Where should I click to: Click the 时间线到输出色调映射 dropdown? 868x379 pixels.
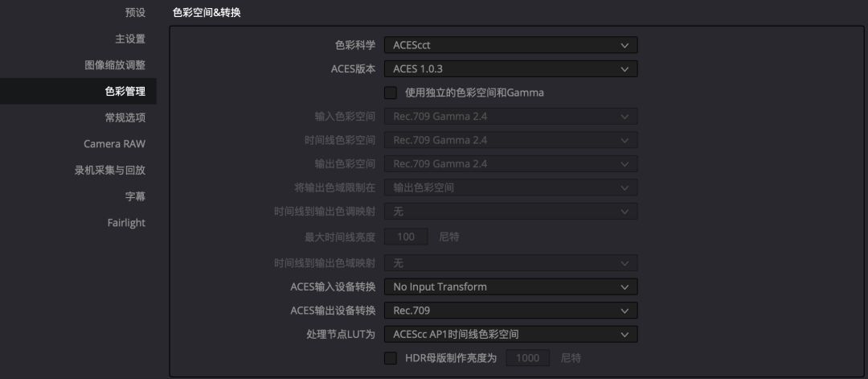click(x=510, y=212)
